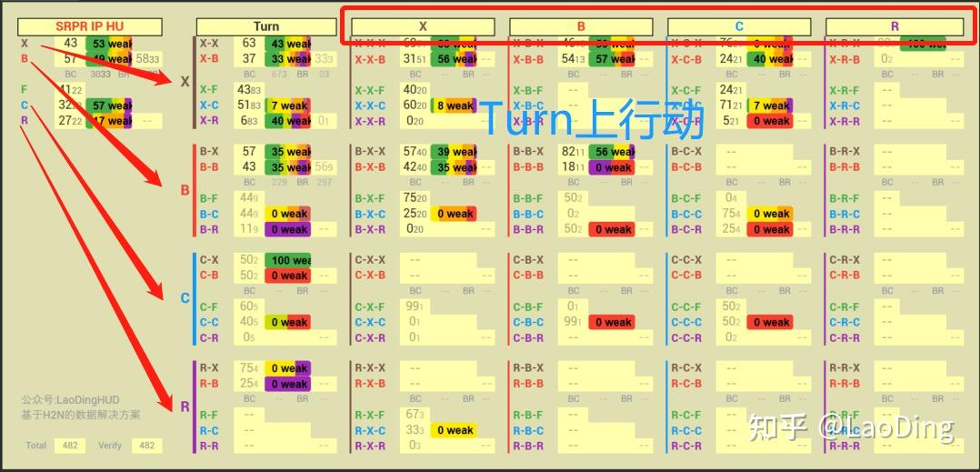Screen dimensions: 980x472
Task: Select the purple R action column header
Action: (x=895, y=27)
